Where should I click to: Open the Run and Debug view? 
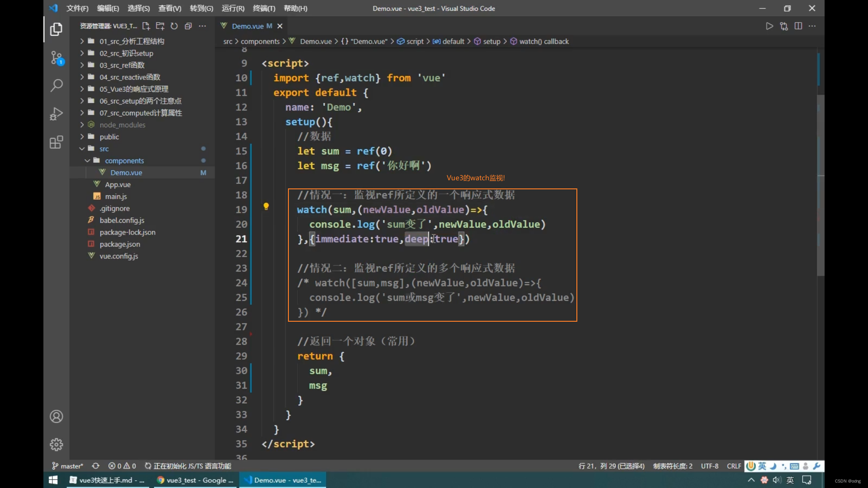click(x=56, y=113)
